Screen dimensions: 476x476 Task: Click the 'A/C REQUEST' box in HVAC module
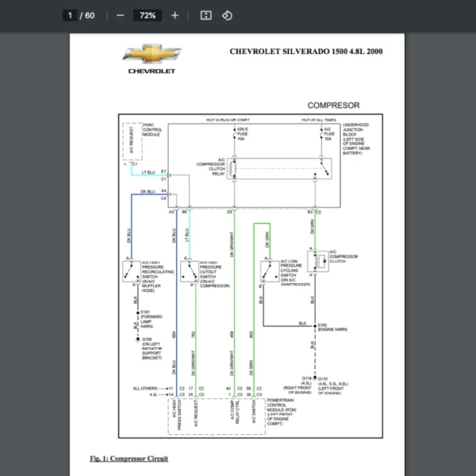132,141
